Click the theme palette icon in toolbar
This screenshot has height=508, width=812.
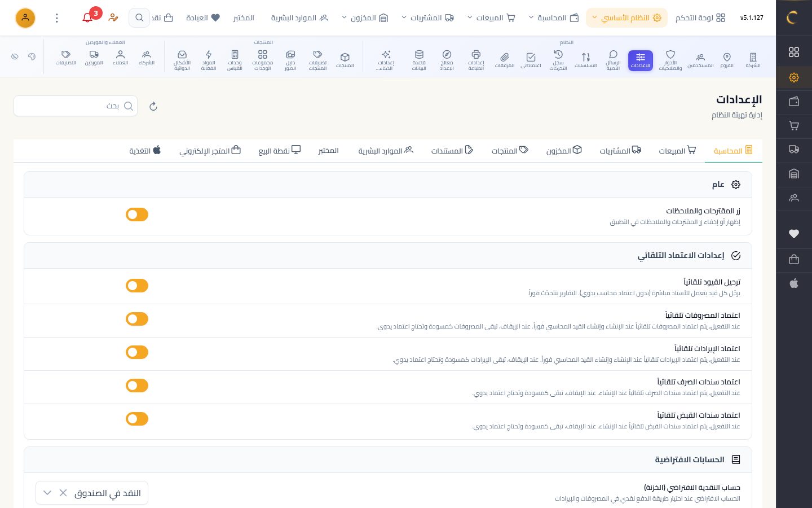(x=32, y=56)
